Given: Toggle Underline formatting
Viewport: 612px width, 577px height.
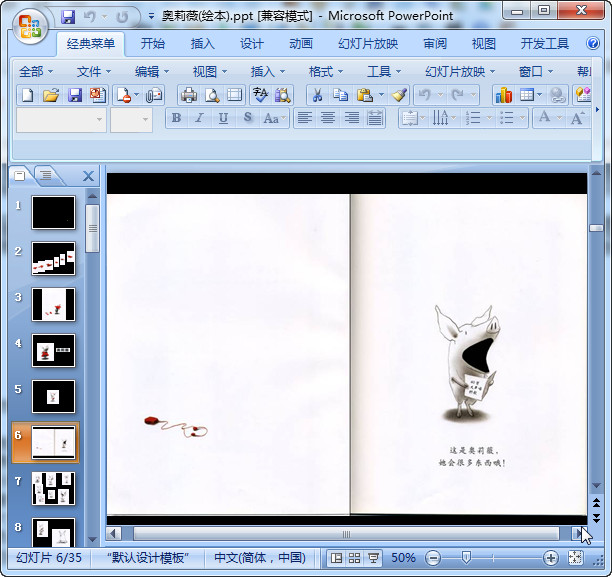Looking at the screenshot, I should tap(223, 118).
